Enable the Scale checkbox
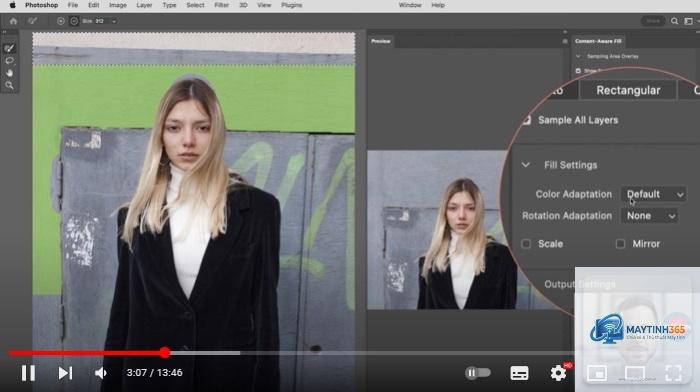Screen dimensions: 700x392 point(526,244)
